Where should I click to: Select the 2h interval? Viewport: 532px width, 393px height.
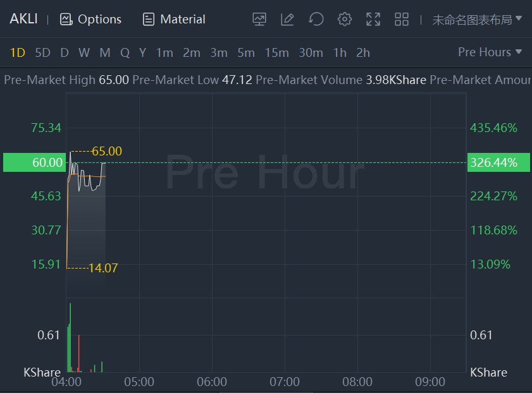pos(362,52)
